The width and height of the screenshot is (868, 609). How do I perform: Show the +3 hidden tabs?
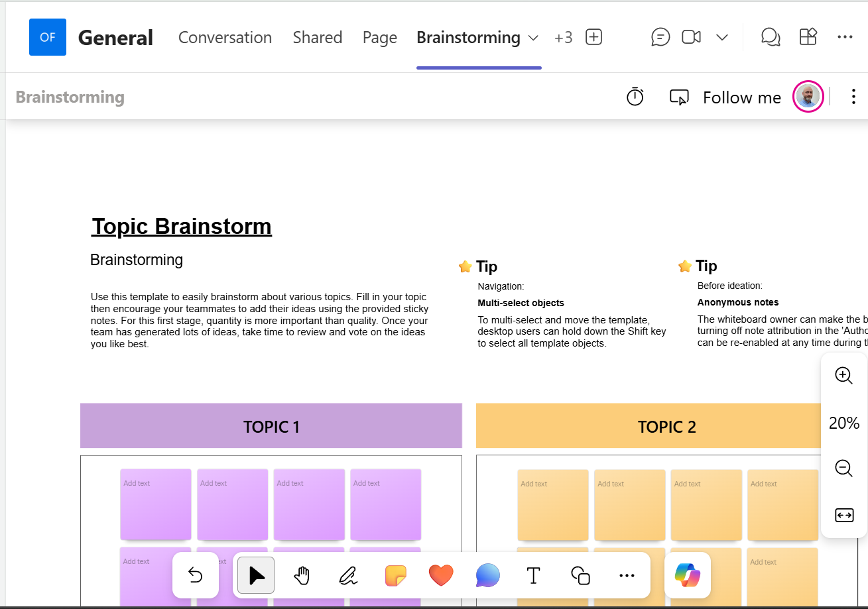(x=564, y=38)
